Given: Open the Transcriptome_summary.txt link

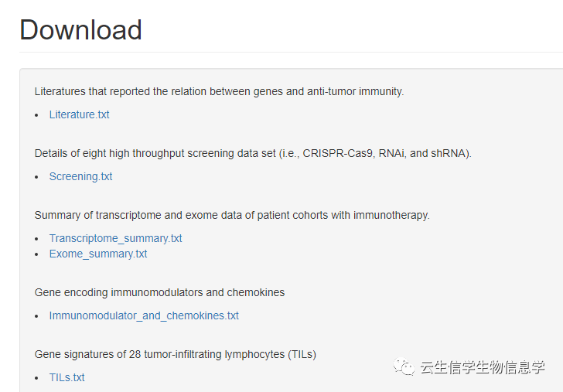Looking at the screenshot, I should (x=115, y=238).
